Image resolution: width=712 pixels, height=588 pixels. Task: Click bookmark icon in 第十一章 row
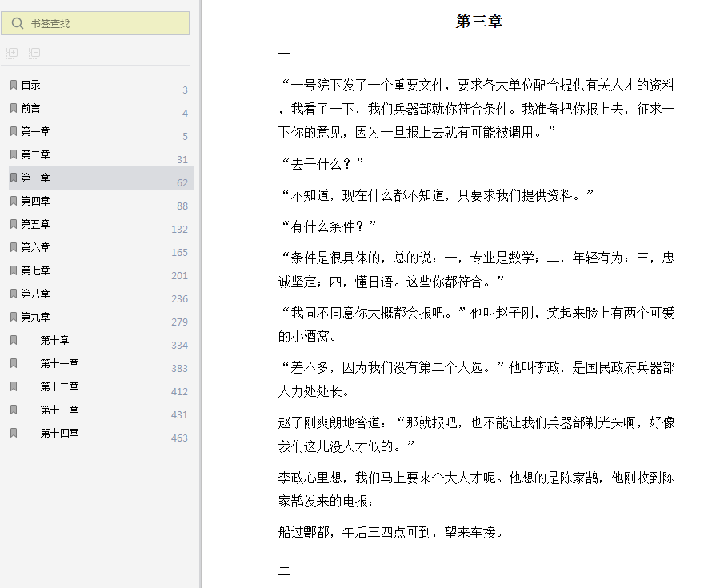coord(14,362)
